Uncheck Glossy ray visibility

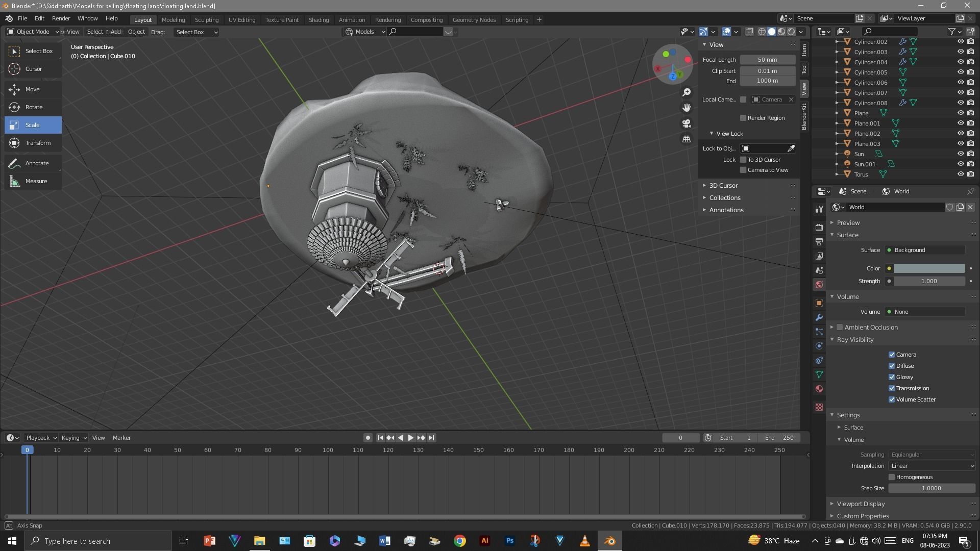click(x=892, y=377)
